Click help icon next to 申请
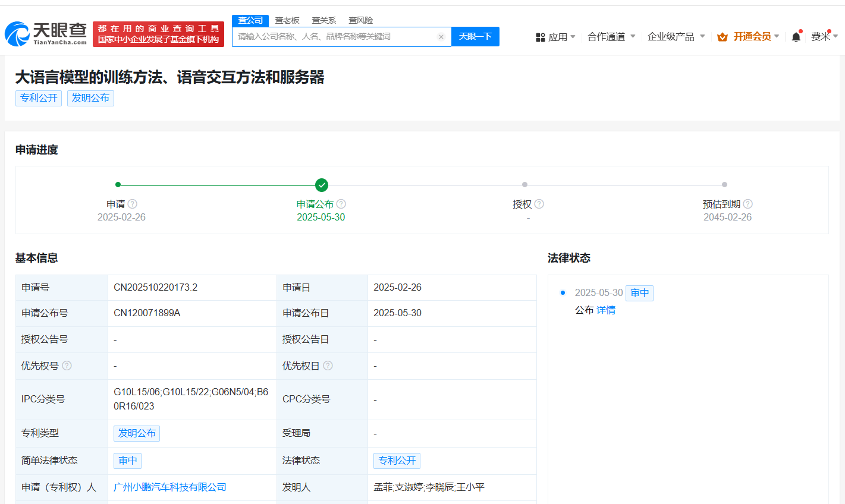This screenshot has height=504, width=845. tap(133, 204)
